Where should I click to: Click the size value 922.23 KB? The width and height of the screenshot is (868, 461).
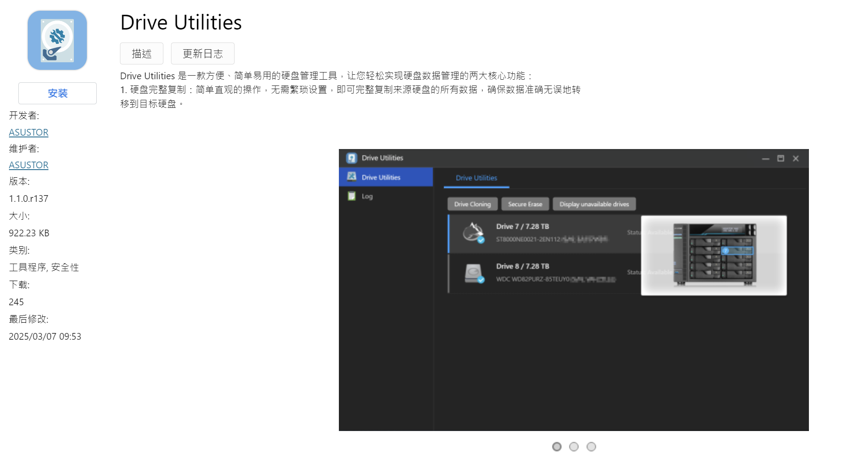[29, 233]
